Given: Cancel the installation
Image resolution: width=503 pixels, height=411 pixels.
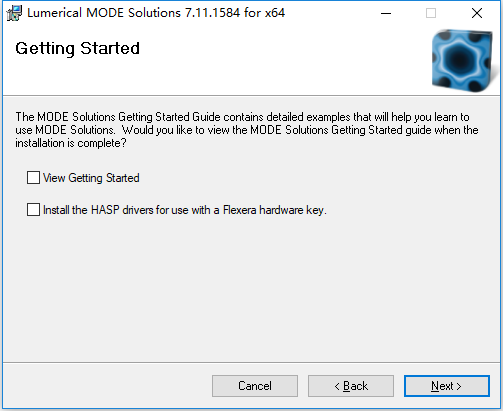Looking at the screenshot, I should pyautogui.click(x=255, y=386).
